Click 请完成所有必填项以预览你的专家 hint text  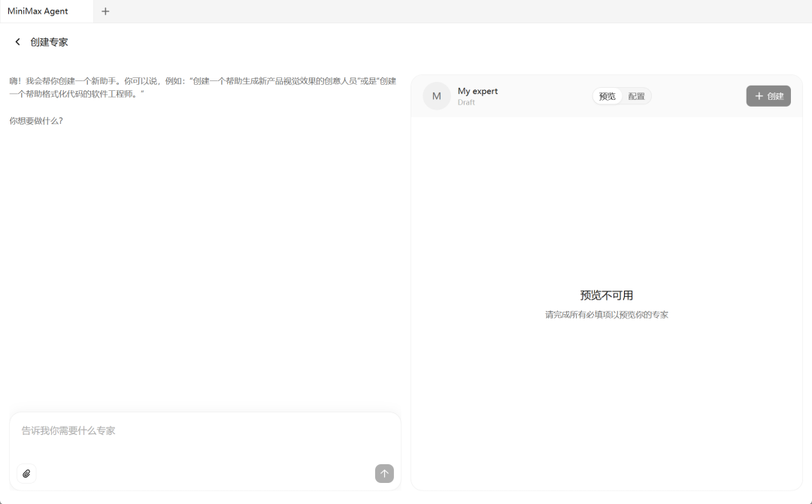[607, 314]
